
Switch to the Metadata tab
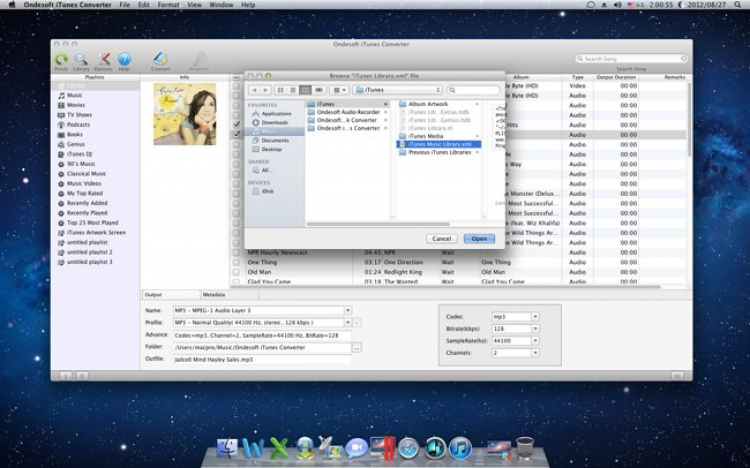214,295
